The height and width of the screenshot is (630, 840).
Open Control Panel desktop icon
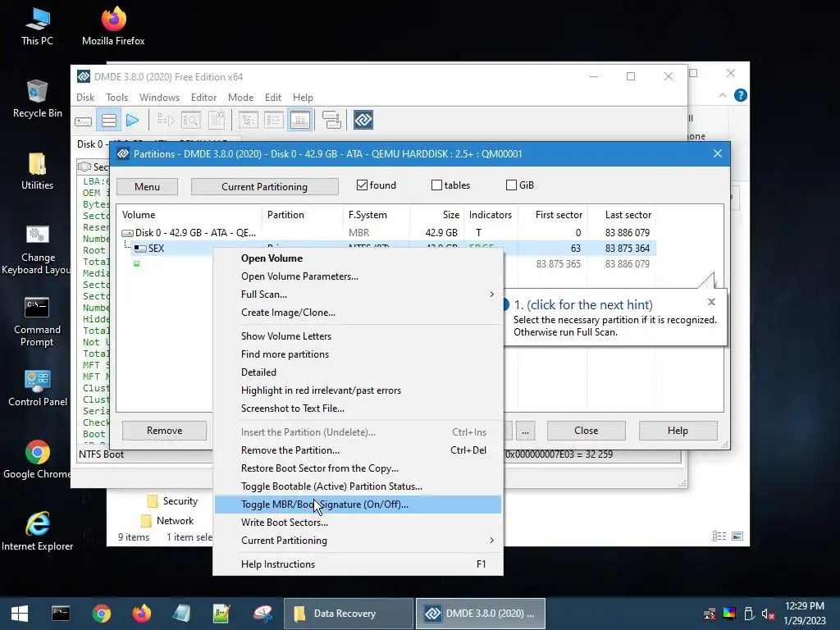click(38, 388)
